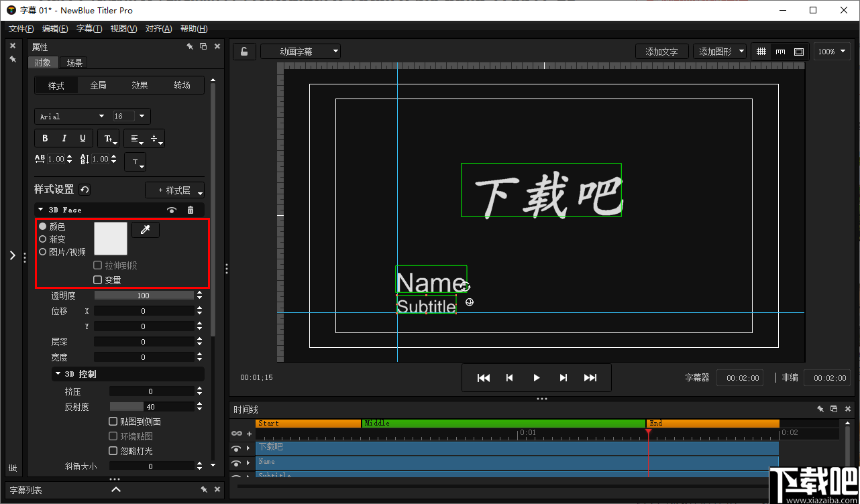This screenshot has width=860, height=504.
Task: Switch to the 场景 tab
Action: tap(74, 62)
